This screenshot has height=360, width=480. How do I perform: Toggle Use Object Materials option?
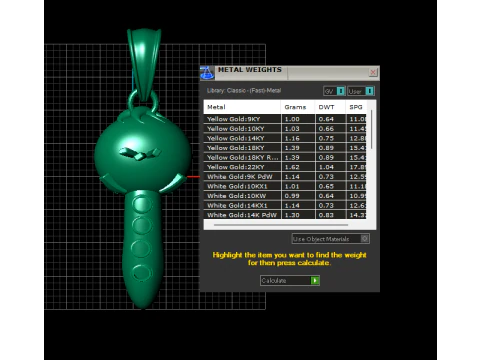[331, 239]
